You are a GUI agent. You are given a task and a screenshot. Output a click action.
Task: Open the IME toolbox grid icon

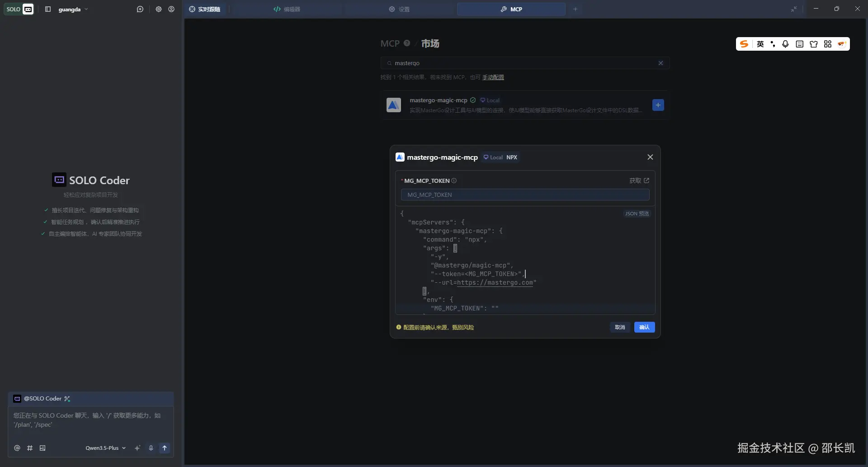pos(828,44)
